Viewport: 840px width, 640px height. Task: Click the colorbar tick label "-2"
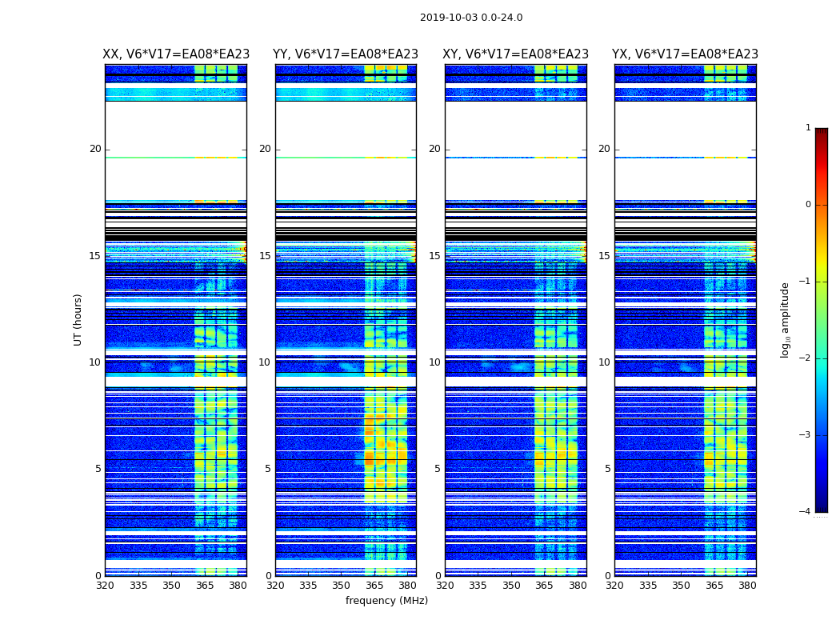[x=806, y=358]
